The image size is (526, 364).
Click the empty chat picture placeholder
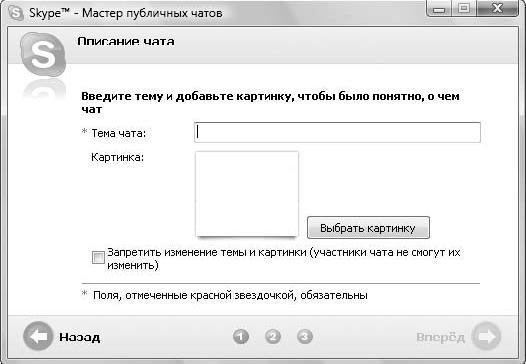247,194
